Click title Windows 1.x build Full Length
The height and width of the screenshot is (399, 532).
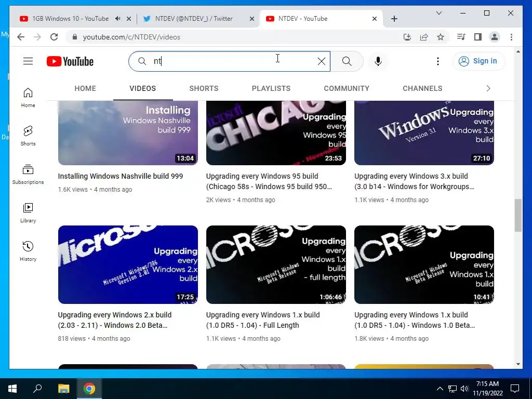coord(263,320)
